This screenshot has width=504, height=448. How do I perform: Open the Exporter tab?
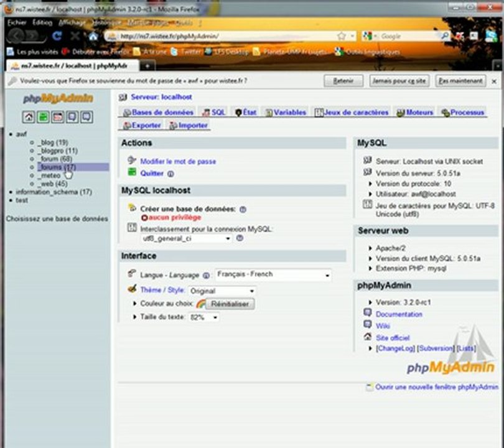tap(142, 125)
